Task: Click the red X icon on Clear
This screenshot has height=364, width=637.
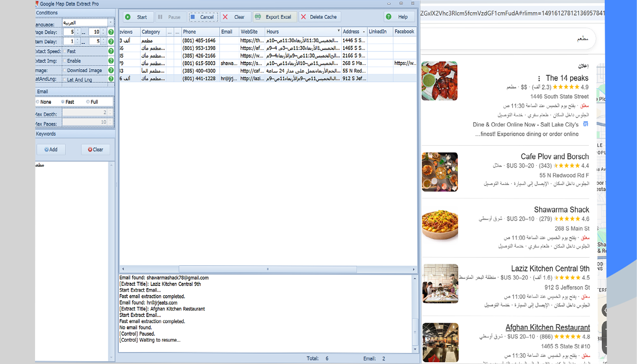Action: point(225,17)
